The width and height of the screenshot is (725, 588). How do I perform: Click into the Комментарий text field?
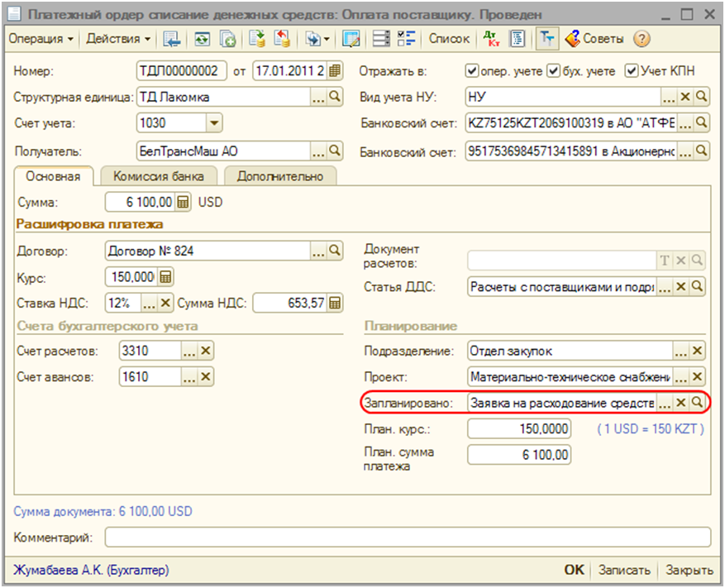[x=407, y=538]
